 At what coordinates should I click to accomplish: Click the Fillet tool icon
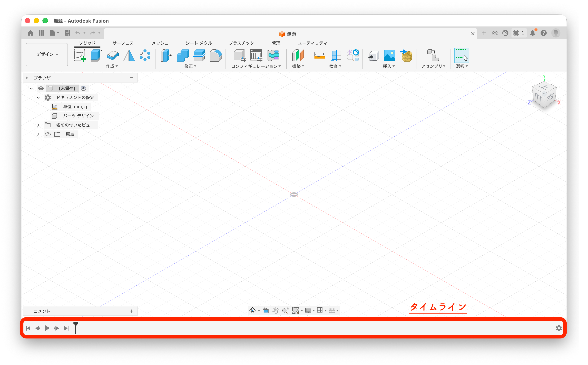[216, 55]
